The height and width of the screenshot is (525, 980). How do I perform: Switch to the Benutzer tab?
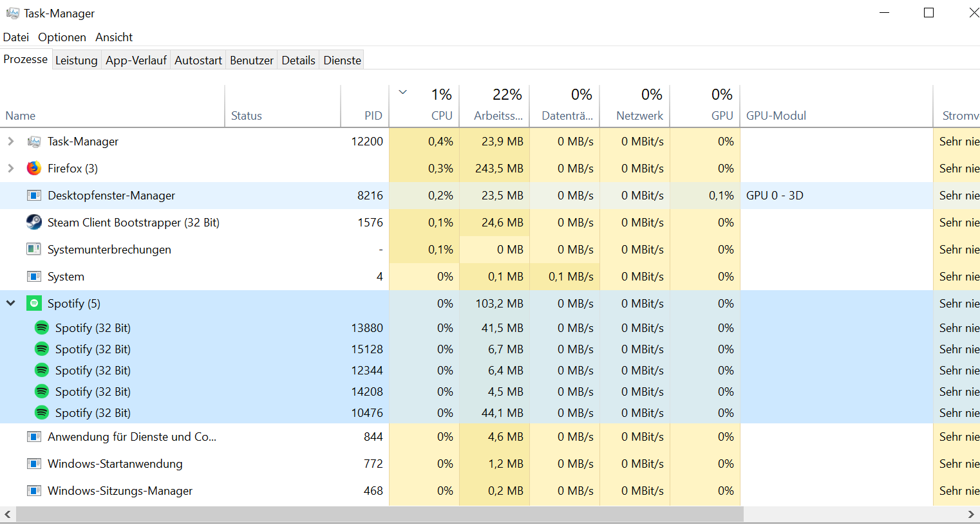252,60
